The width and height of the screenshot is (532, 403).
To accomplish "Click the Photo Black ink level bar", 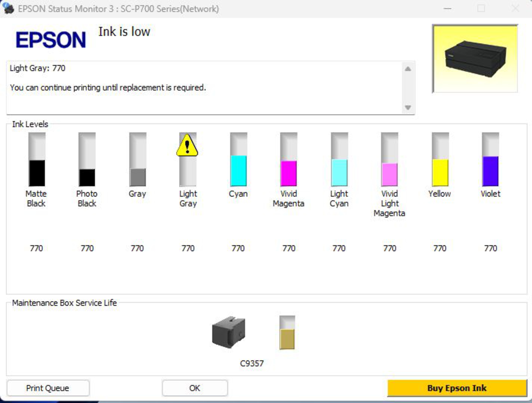I will click(x=87, y=160).
